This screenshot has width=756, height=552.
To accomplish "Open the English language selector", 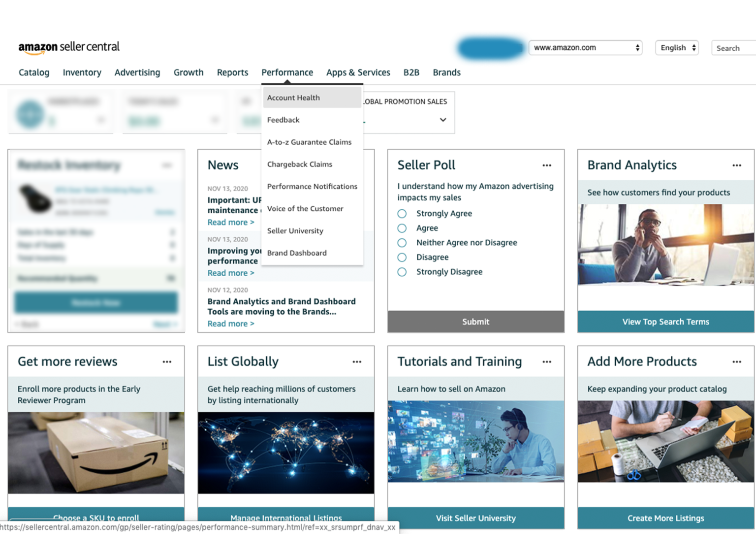I will click(x=676, y=47).
